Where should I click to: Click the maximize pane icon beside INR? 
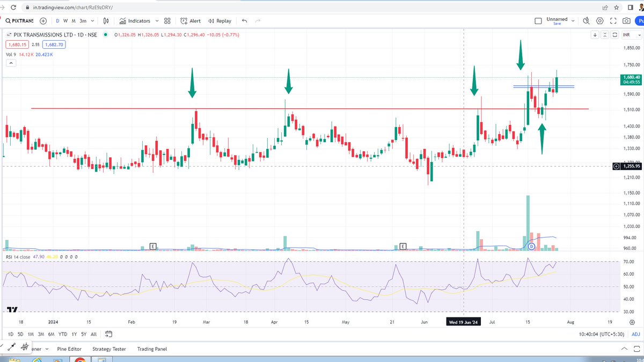[x=615, y=35]
